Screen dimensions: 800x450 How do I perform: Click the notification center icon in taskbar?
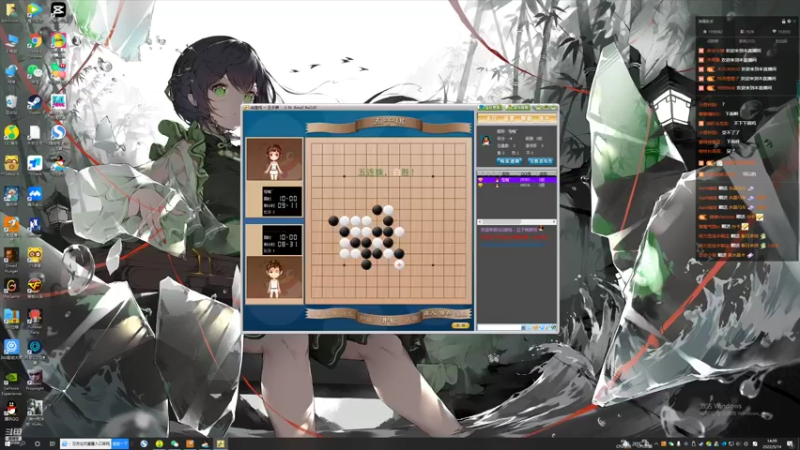[x=790, y=444]
